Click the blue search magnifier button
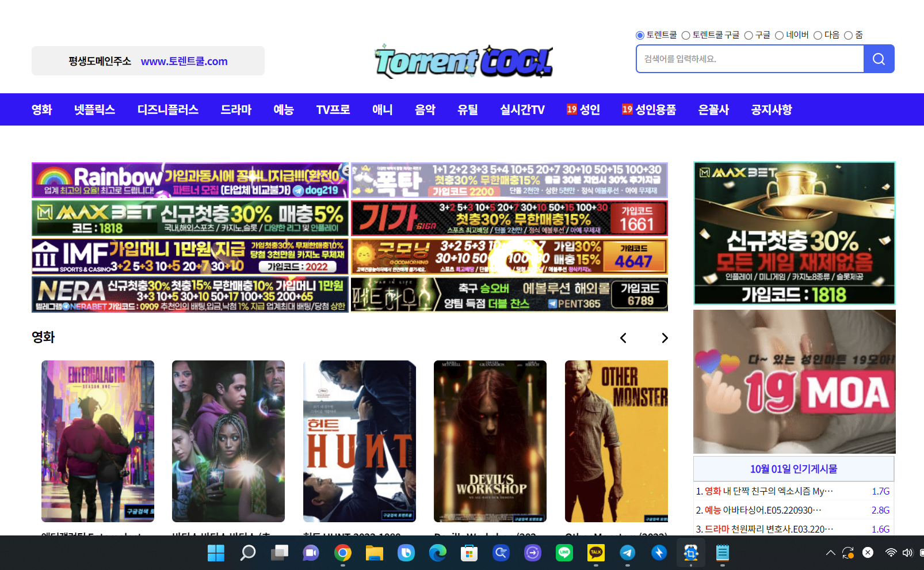924x570 pixels. click(x=879, y=59)
